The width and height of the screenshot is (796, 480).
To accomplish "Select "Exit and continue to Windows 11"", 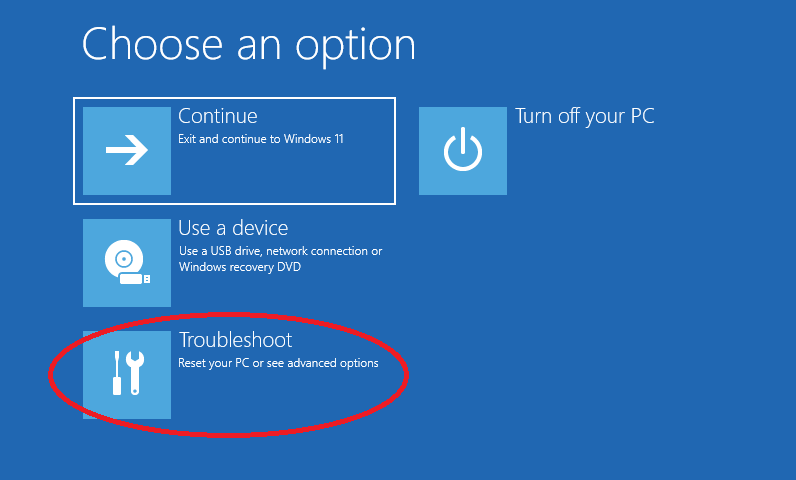I will tap(260, 139).
